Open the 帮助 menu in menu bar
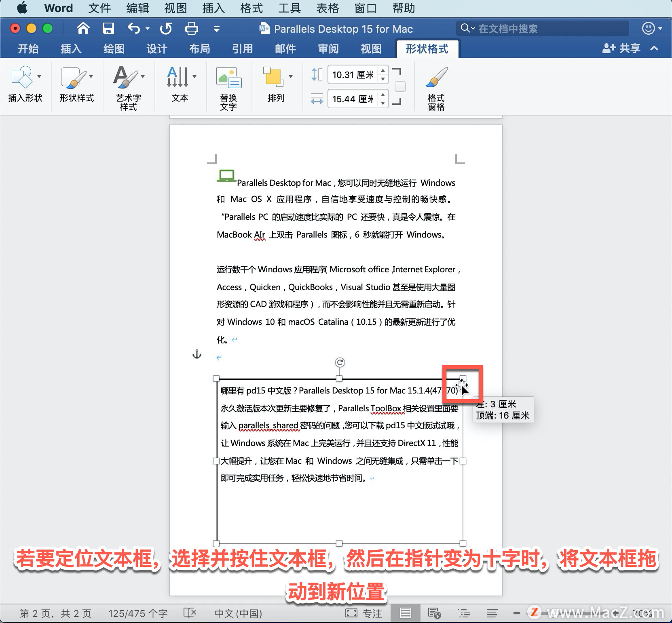The height and width of the screenshot is (623, 672). (404, 8)
